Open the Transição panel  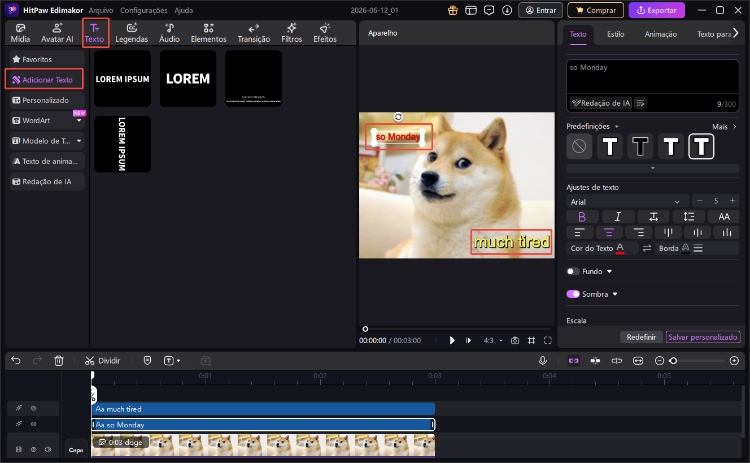(x=254, y=33)
